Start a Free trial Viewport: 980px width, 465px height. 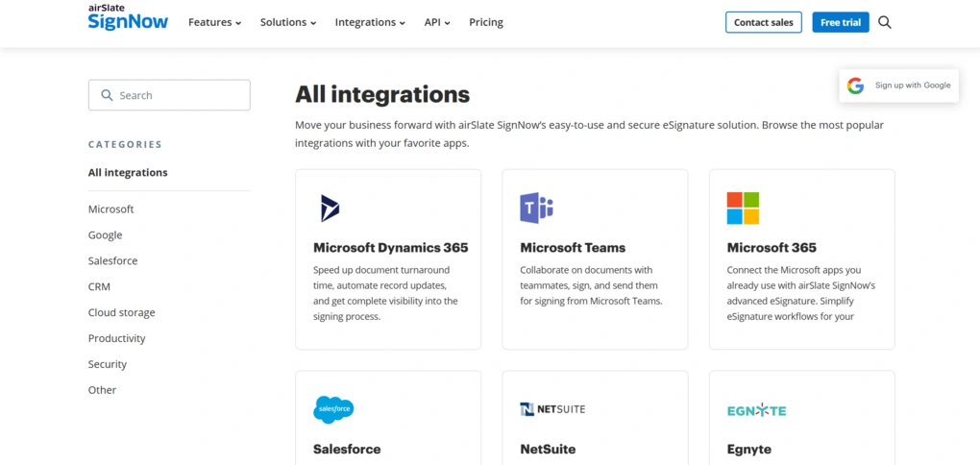tap(841, 22)
